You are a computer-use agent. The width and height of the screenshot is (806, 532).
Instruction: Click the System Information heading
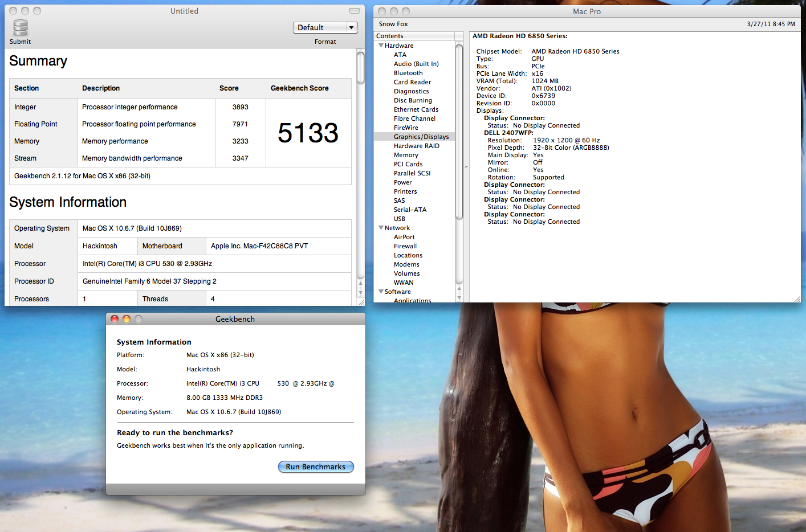click(68, 202)
